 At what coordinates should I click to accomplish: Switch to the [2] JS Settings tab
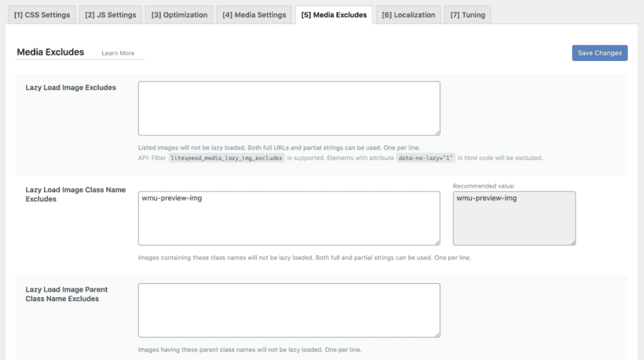[x=110, y=15]
